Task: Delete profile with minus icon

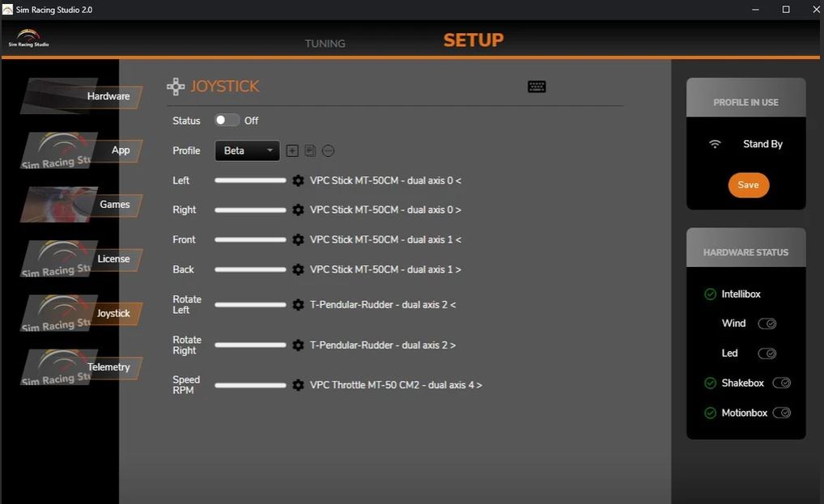Action: click(x=328, y=151)
